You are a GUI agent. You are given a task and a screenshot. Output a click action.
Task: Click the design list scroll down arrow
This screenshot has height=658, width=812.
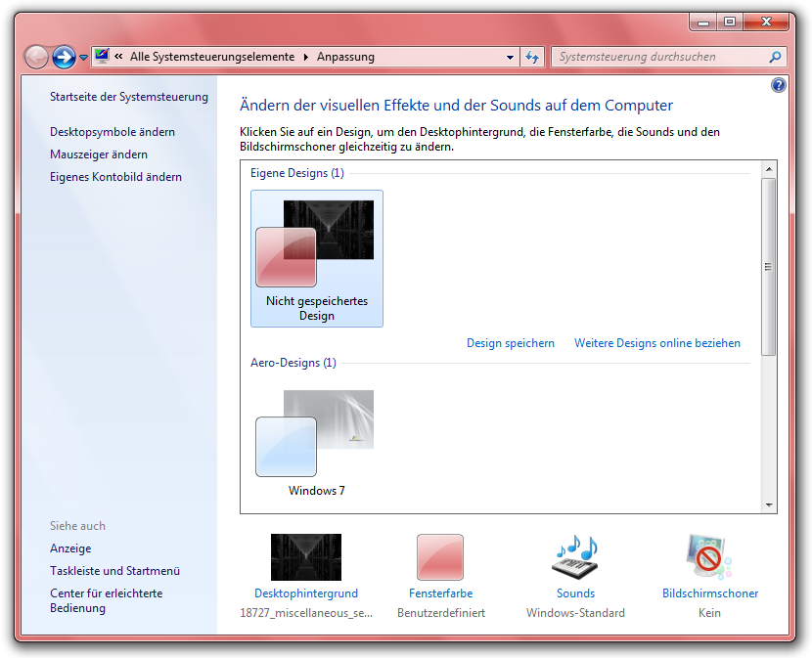(769, 505)
